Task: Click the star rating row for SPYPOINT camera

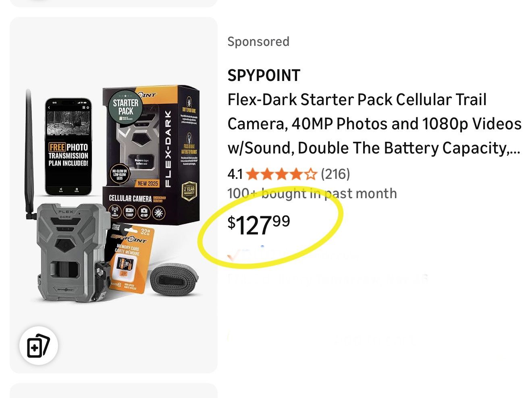Action: [x=282, y=174]
